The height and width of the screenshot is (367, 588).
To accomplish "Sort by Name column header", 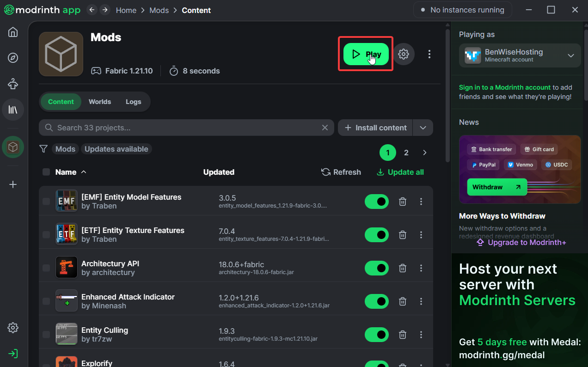I will click(71, 172).
